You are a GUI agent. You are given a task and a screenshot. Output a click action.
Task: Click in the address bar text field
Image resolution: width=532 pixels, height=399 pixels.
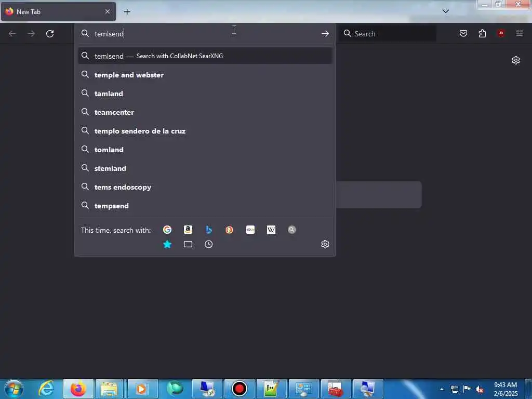pyautogui.click(x=205, y=34)
